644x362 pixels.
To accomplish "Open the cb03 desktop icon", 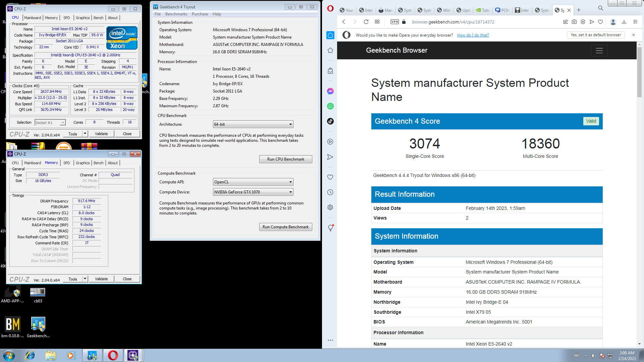I will point(38,295).
